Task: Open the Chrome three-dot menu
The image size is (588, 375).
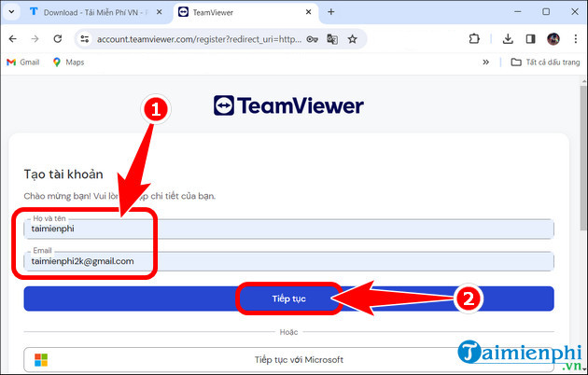Action: [576, 38]
